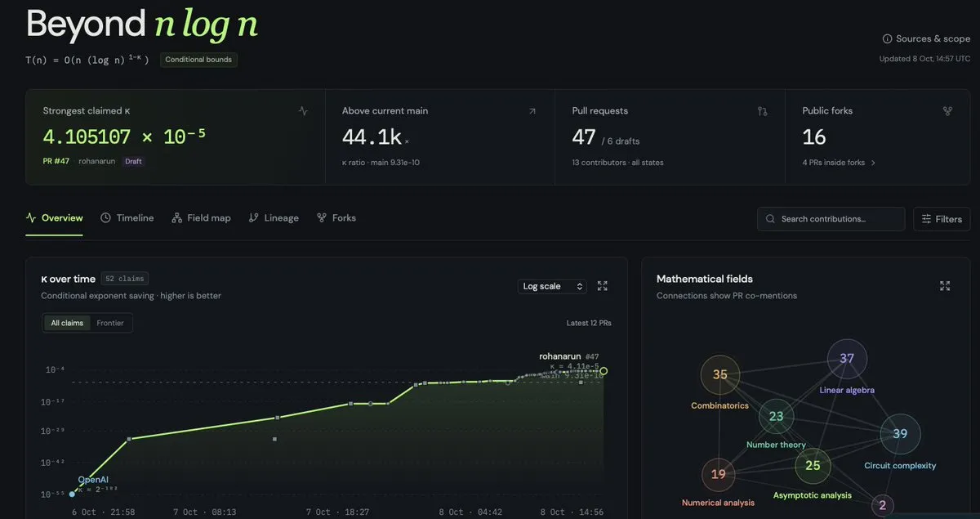Click the arrow icon on Above current main card

(x=532, y=111)
